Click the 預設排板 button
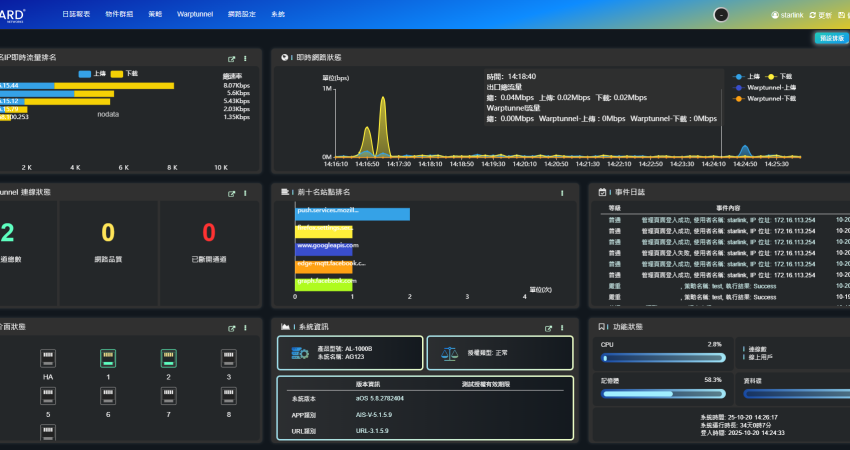The height and width of the screenshot is (450, 850). coord(831,38)
